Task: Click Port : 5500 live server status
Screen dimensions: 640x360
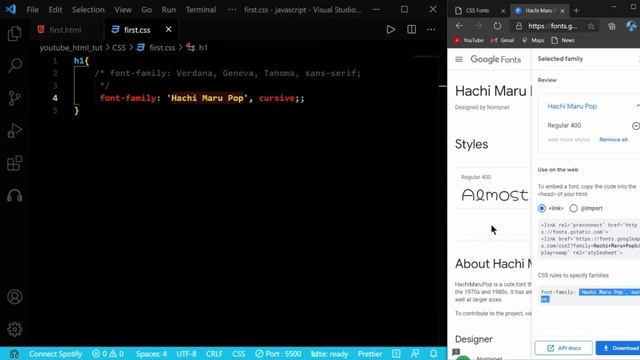Action: coord(278,354)
